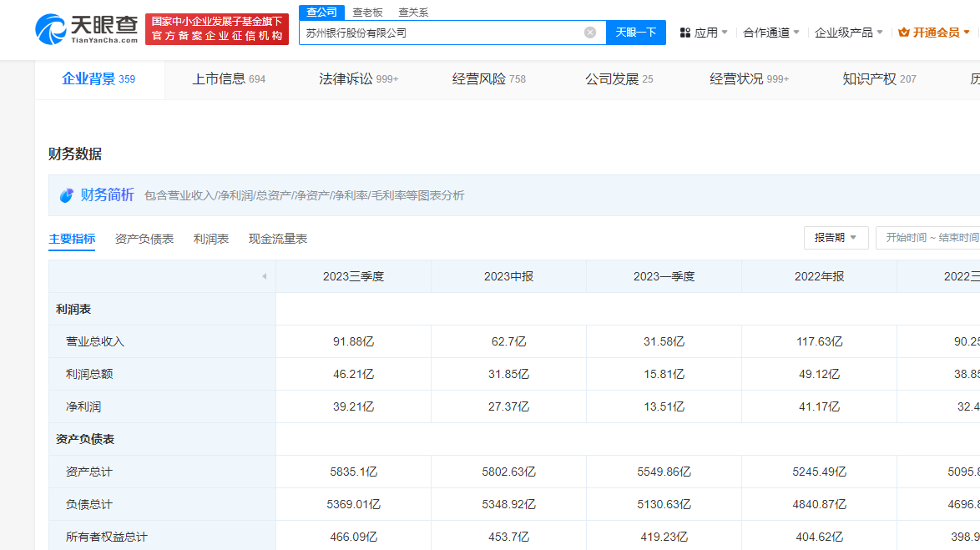
Task: Click the 财务简析 blue icon
Action: click(x=66, y=195)
